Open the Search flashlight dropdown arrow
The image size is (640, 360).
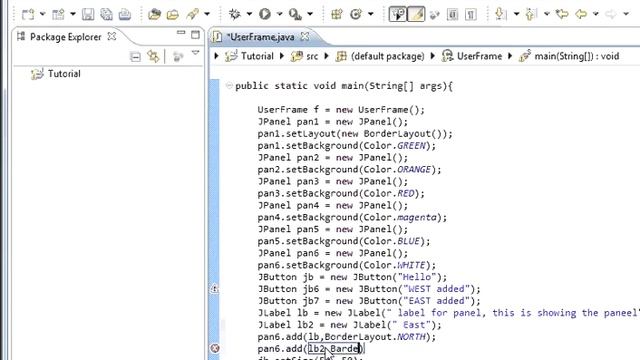coord(207,14)
